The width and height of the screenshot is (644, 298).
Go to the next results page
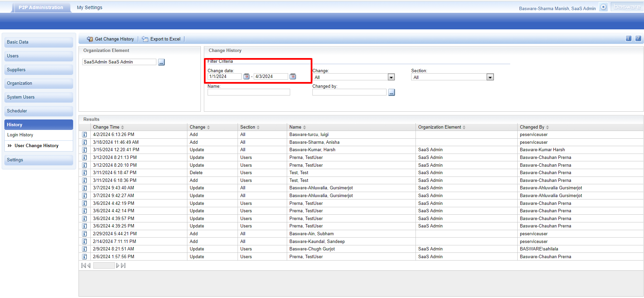118,266
